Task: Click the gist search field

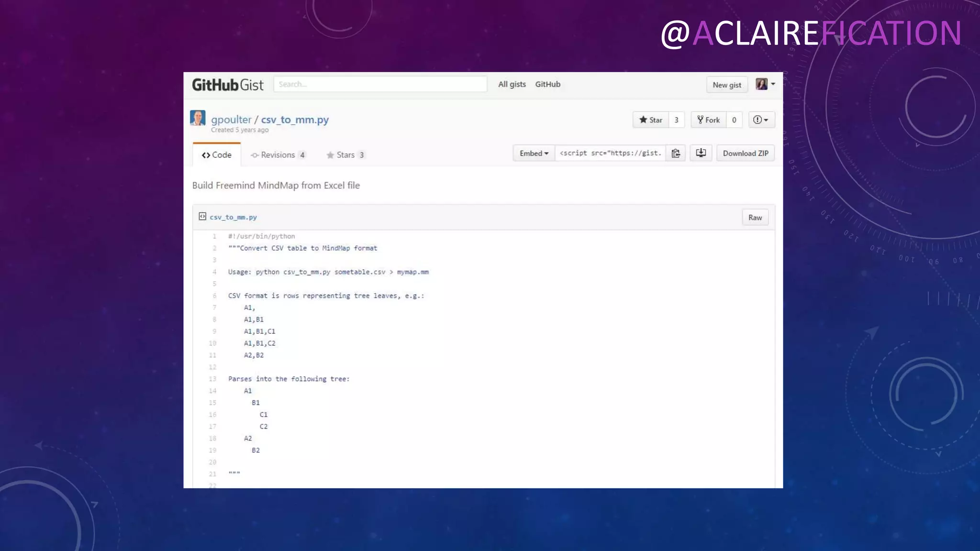Action: [x=380, y=84]
